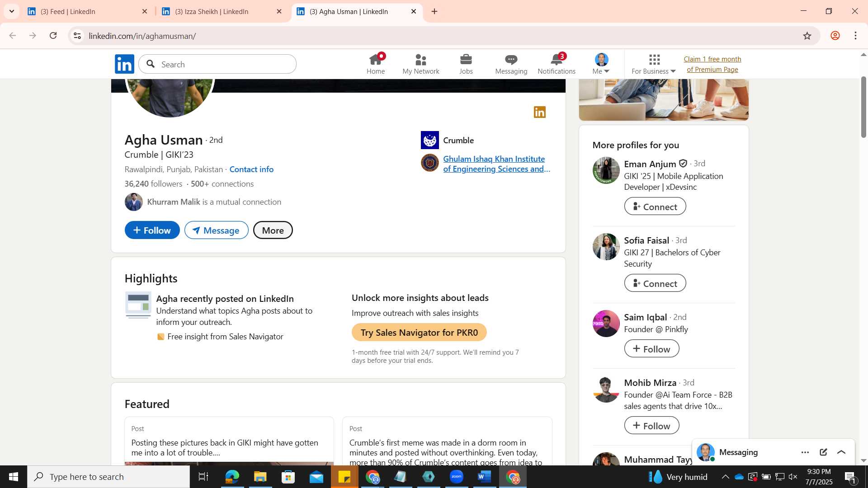
Task: Open Zoom from taskbar
Action: pos(457,477)
